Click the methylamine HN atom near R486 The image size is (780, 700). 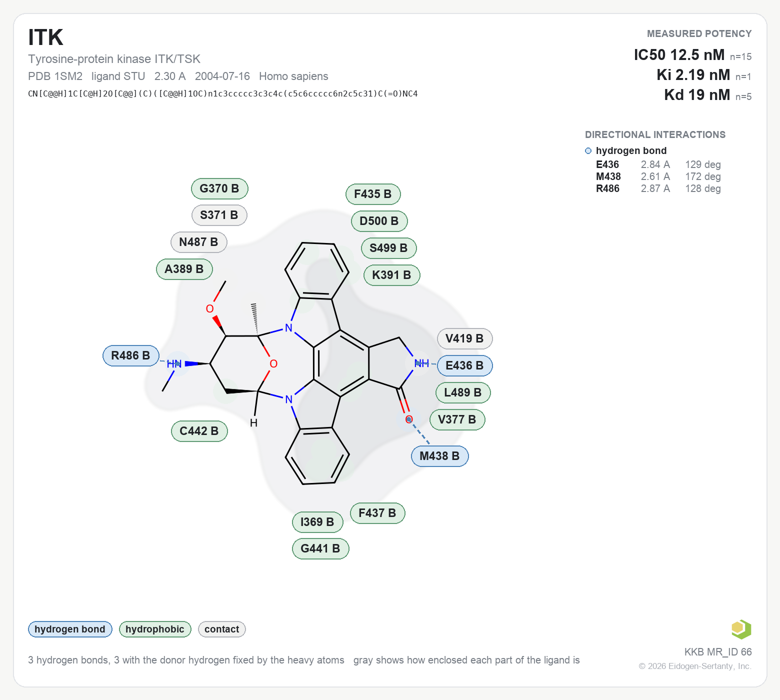(x=174, y=364)
